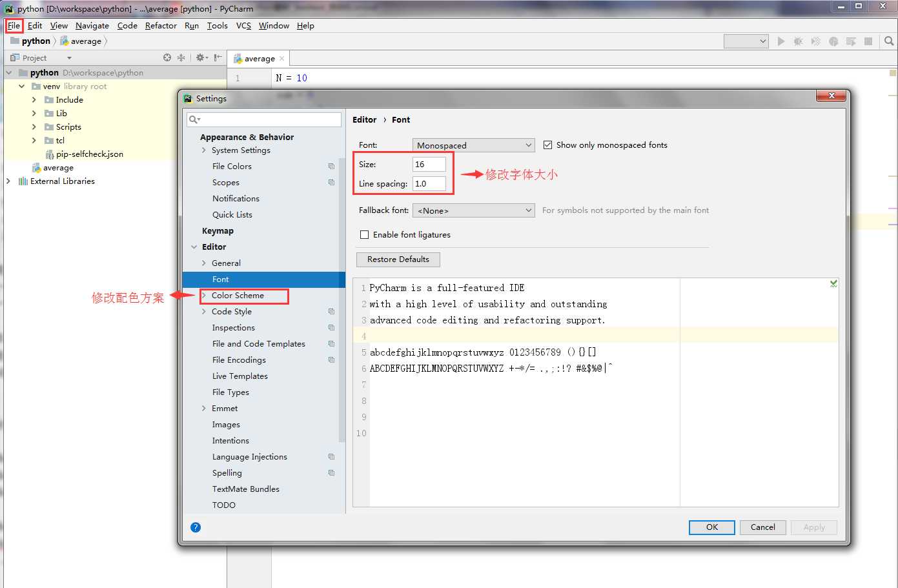
Task: Open the VCS menu
Action: click(243, 26)
